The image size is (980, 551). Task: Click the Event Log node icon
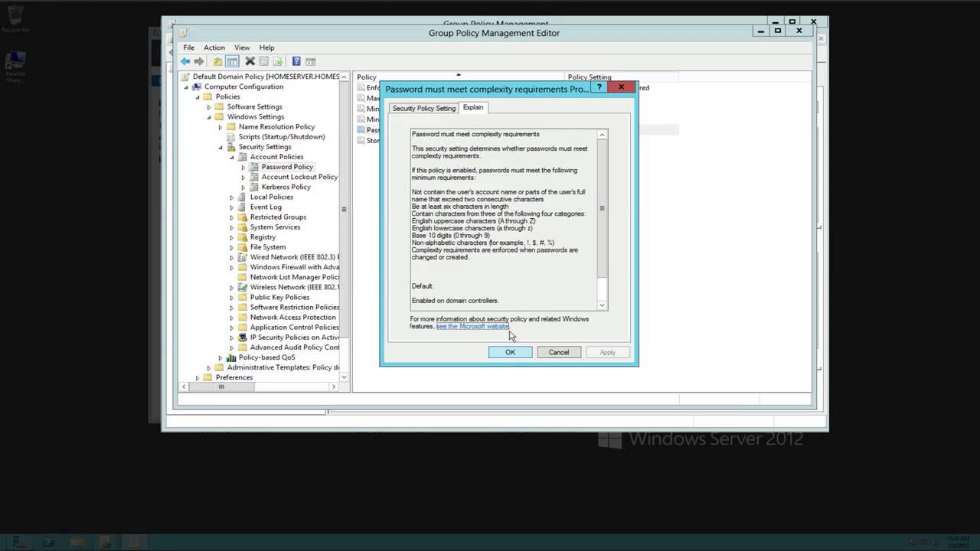[243, 207]
